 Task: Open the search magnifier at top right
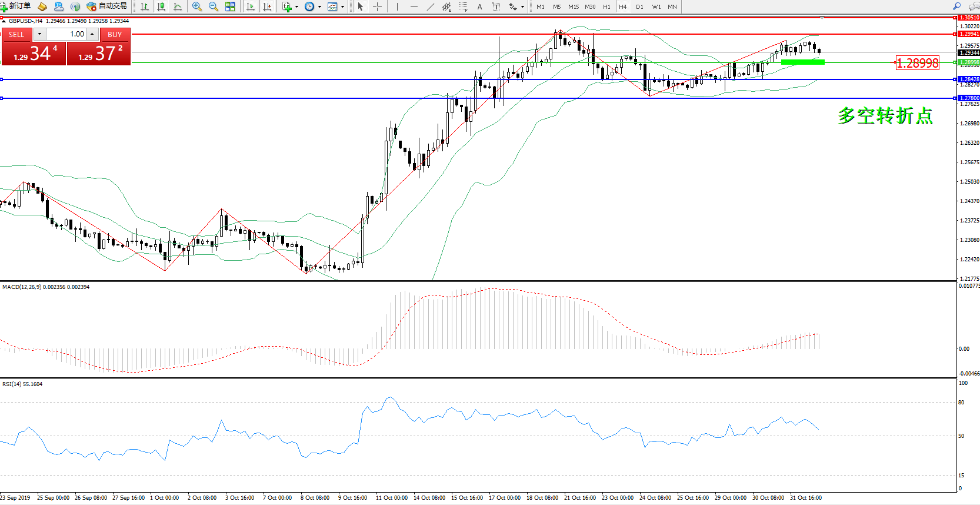pos(957,6)
